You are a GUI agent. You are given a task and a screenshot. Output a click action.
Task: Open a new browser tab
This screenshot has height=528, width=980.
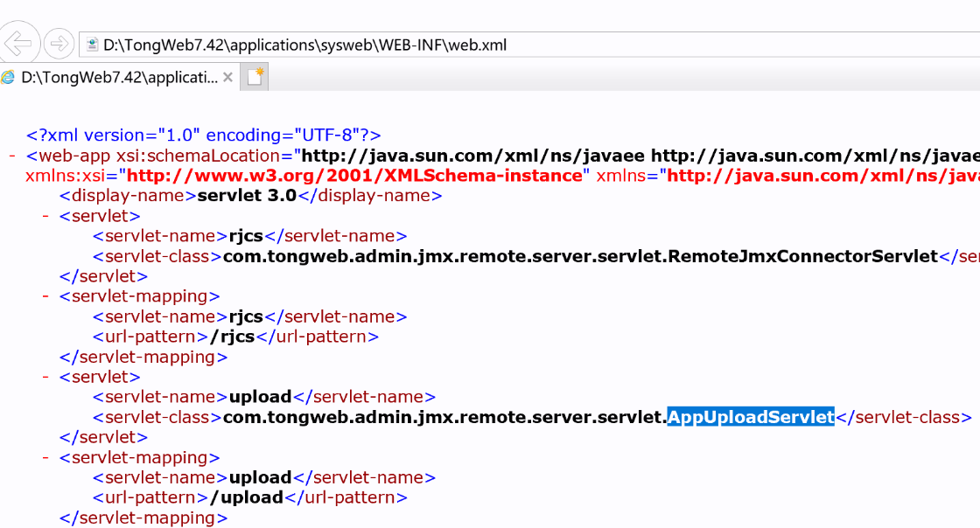255,77
